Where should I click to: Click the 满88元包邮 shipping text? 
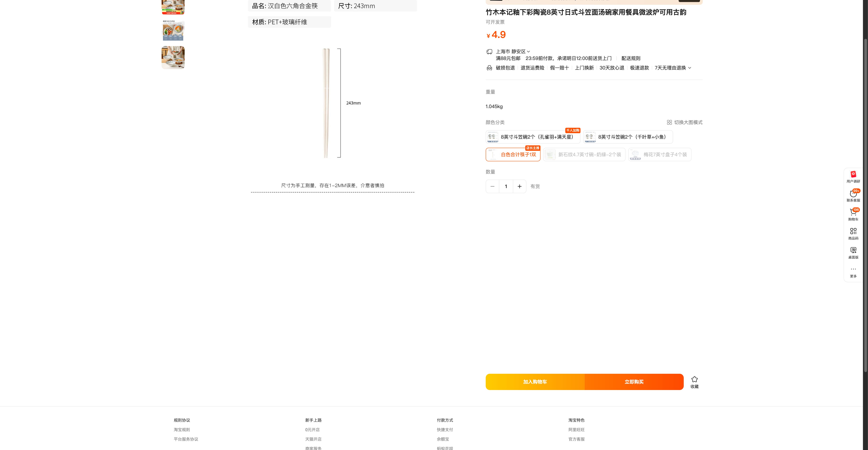point(508,58)
